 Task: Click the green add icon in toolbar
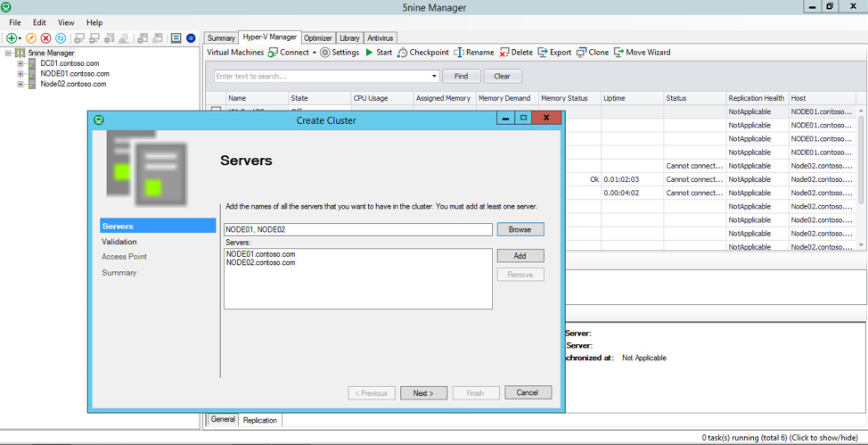pyautogui.click(x=12, y=38)
